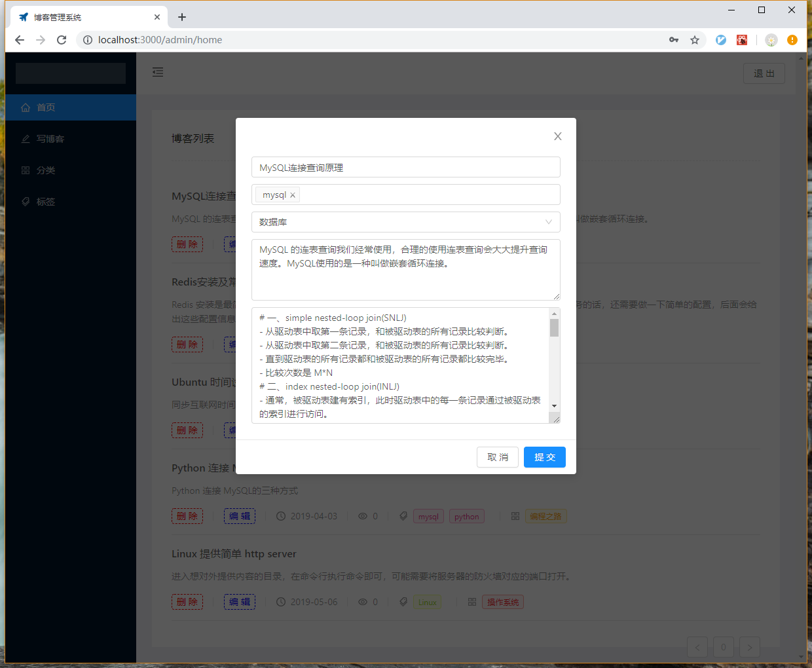Screen dimensions: 812x668
Task: Click the red extension icon
Action: (x=742, y=40)
